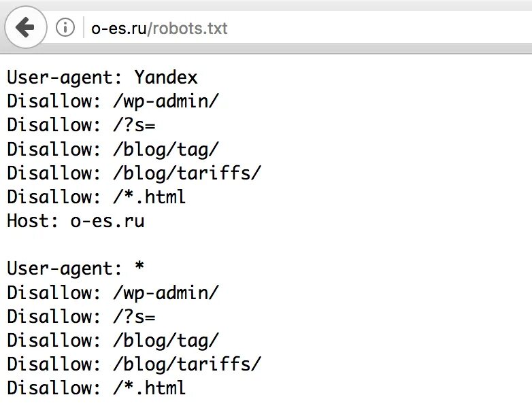Click /blog/tag/ rule under wildcard user-agent
This screenshot has height=412, width=532.
tap(166, 341)
